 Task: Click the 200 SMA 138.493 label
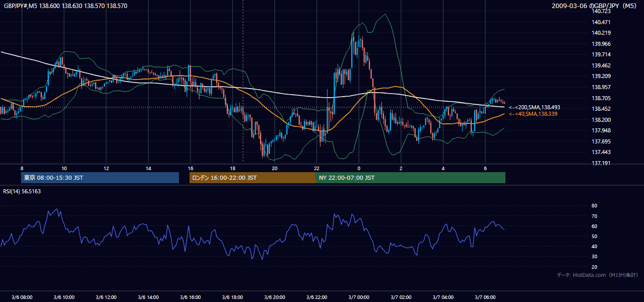coord(535,107)
